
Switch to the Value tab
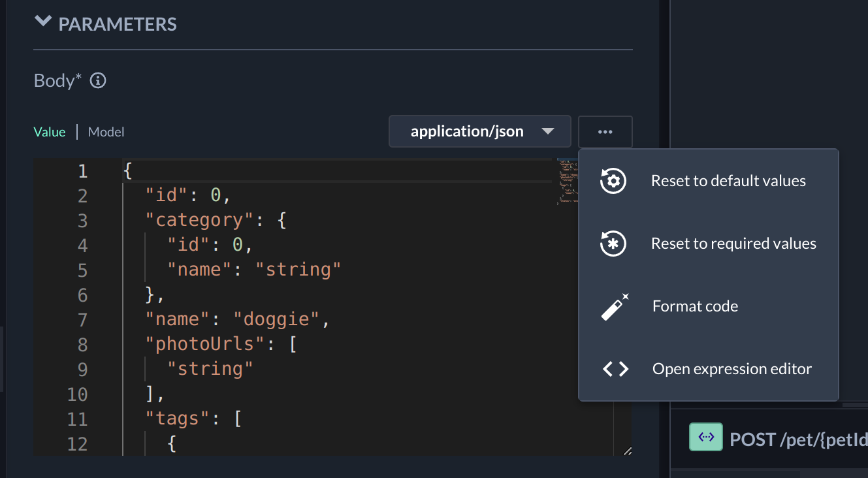[50, 132]
